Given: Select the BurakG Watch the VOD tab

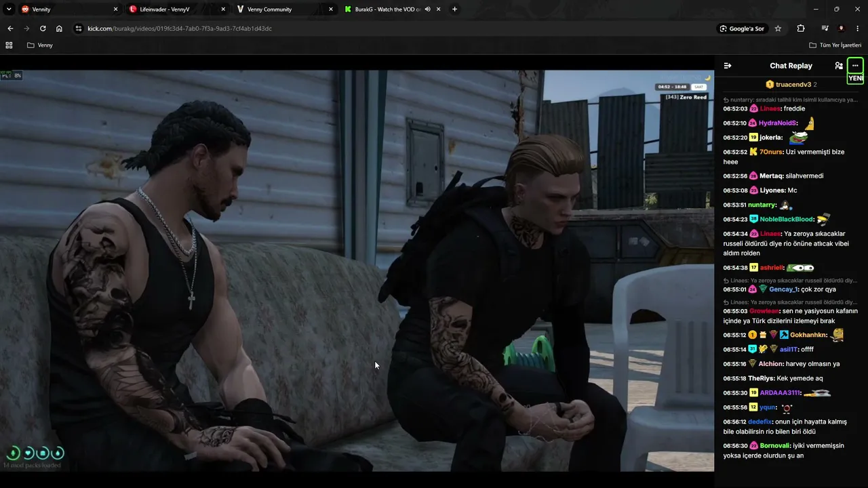Looking at the screenshot, I should tap(393, 9).
